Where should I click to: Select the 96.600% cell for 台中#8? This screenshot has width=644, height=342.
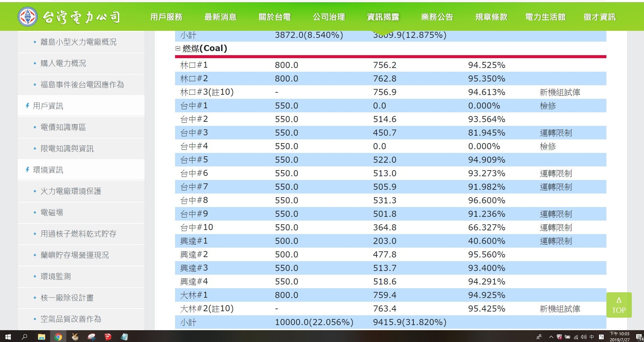click(487, 200)
